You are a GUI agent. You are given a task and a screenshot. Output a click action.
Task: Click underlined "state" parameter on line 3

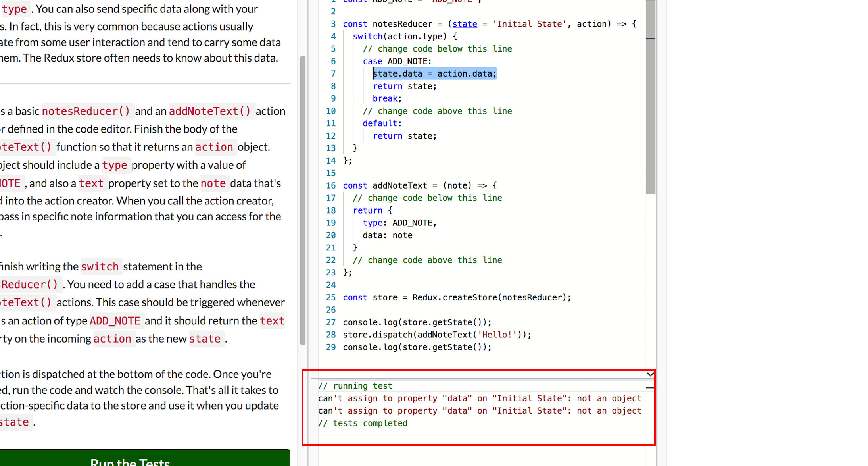[x=465, y=24]
